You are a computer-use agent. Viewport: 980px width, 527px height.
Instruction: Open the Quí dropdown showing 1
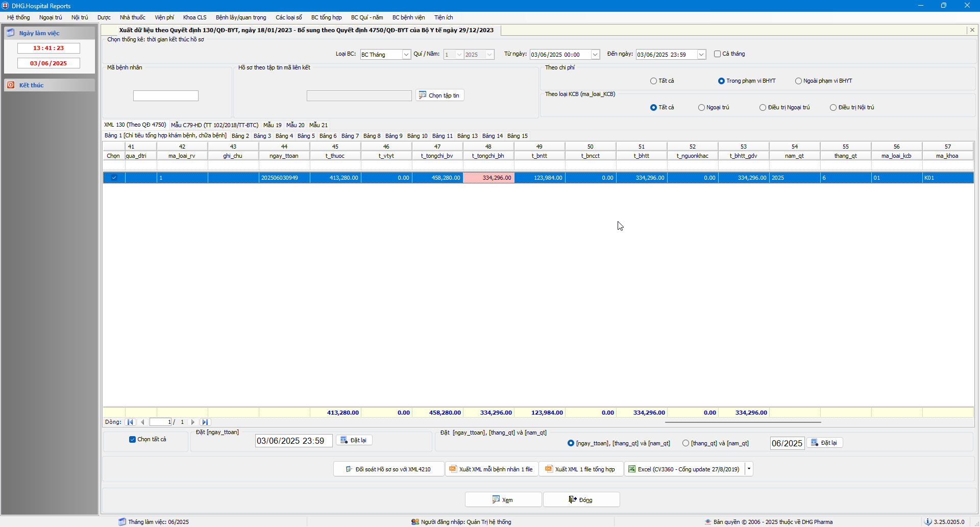459,54
